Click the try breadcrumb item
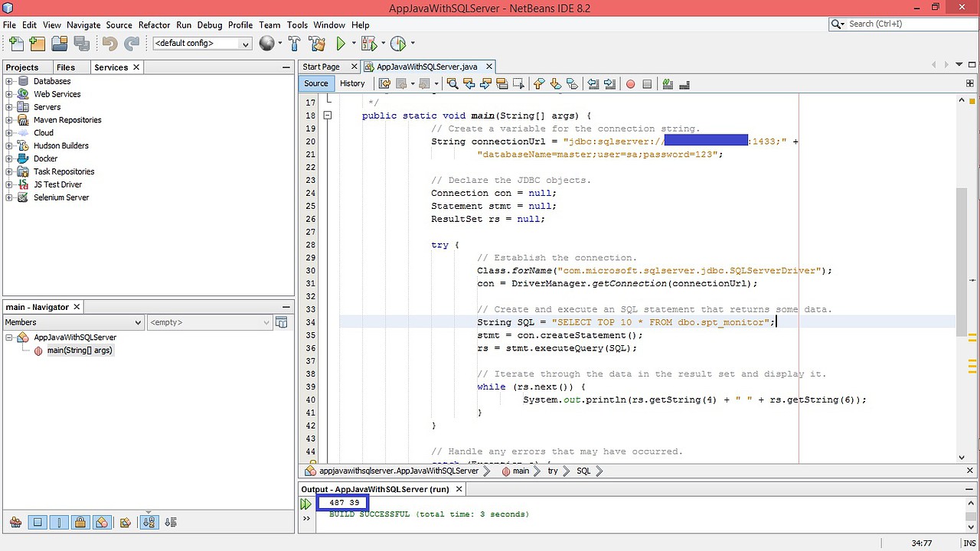 tap(552, 471)
